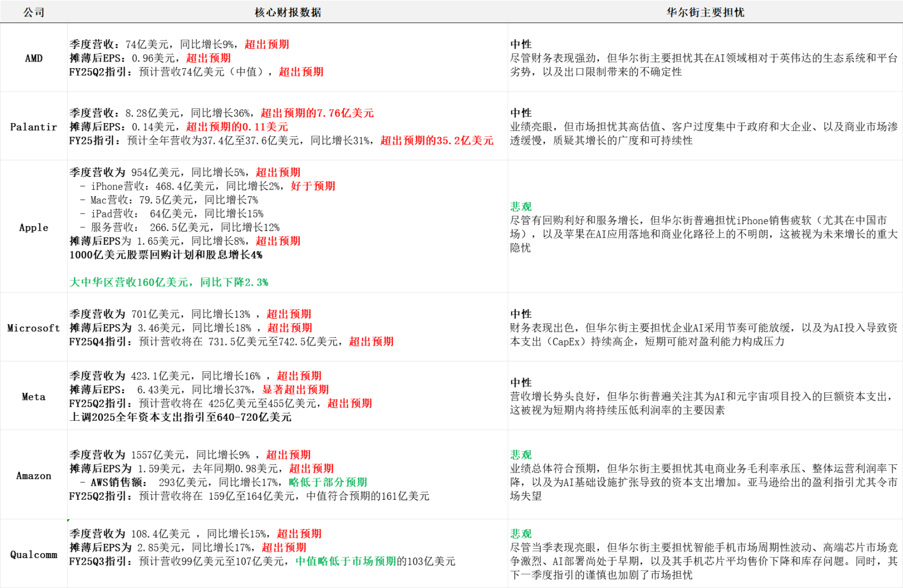Click Amazon's 摊薄后EPS为 1.59美元 line
This screenshot has height=588, width=903.
[202, 468]
